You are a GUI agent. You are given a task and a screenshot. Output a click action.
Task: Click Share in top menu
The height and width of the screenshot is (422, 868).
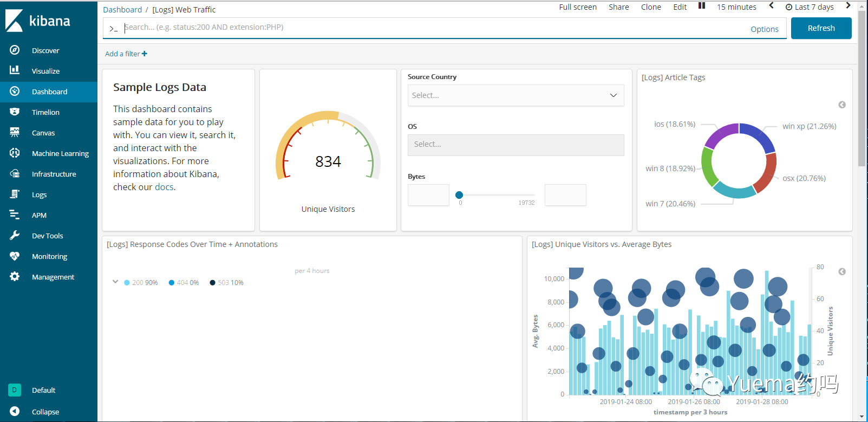618,7
